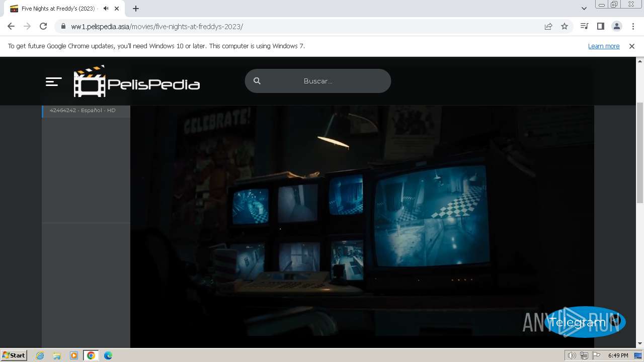Open media controls icon in toolbar
The image size is (644, 362).
(584, 27)
